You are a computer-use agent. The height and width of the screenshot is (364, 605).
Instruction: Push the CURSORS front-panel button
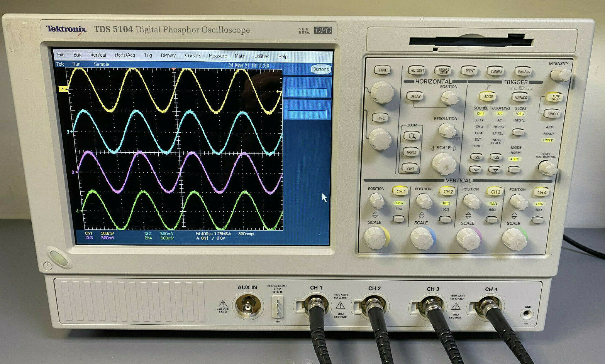point(496,71)
